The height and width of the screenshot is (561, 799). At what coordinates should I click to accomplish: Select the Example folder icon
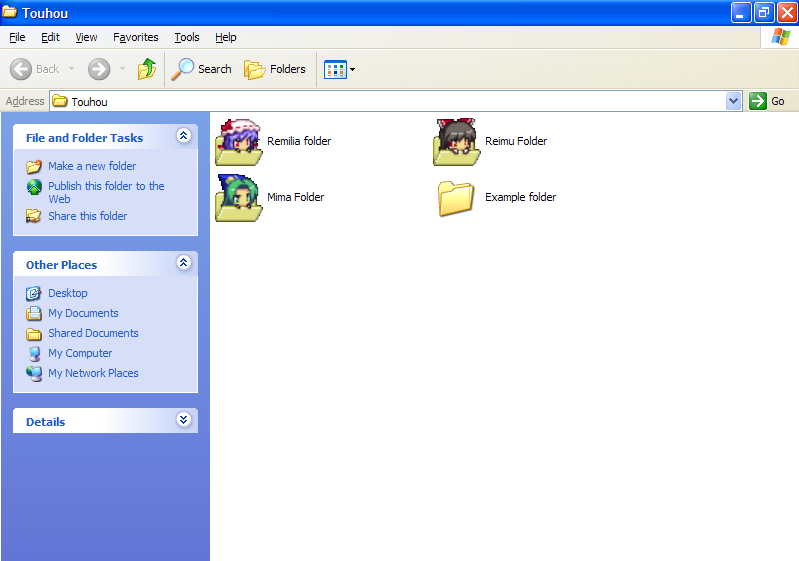click(x=456, y=198)
